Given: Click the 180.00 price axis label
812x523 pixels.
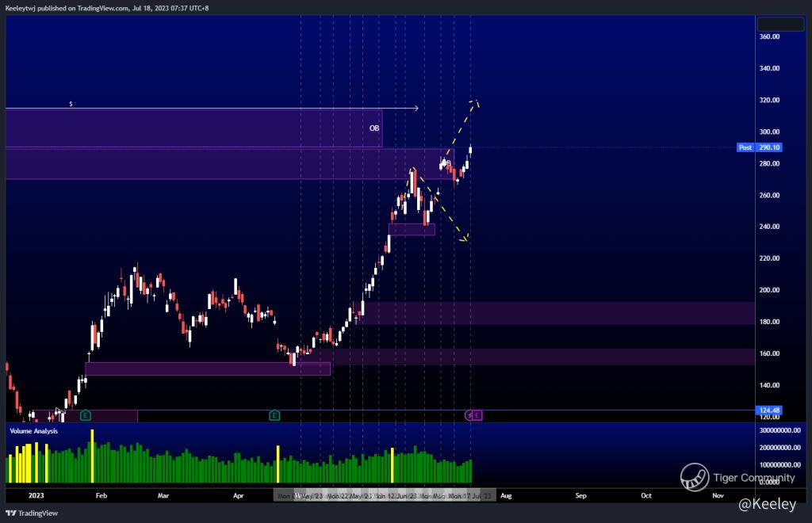Looking at the screenshot, I should 769,322.
